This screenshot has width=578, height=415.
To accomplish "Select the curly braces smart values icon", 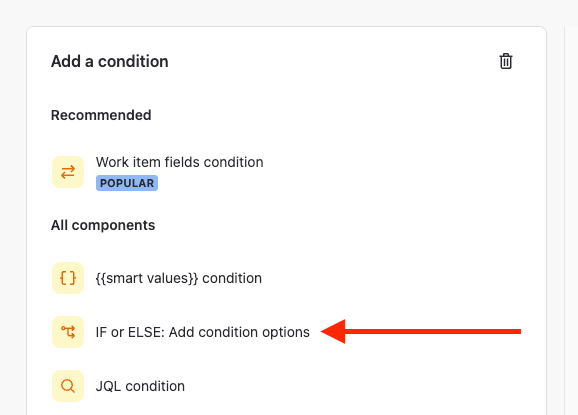I will coord(68,278).
